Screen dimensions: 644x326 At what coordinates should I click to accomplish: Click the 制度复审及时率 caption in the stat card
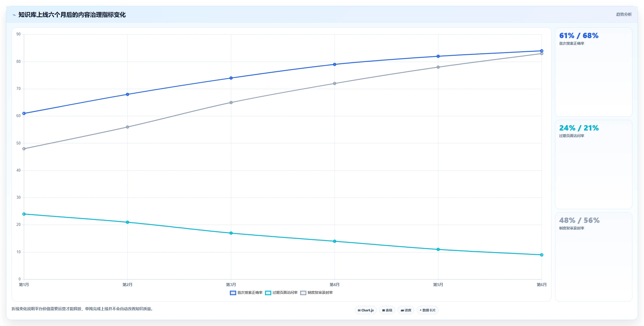point(571,228)
